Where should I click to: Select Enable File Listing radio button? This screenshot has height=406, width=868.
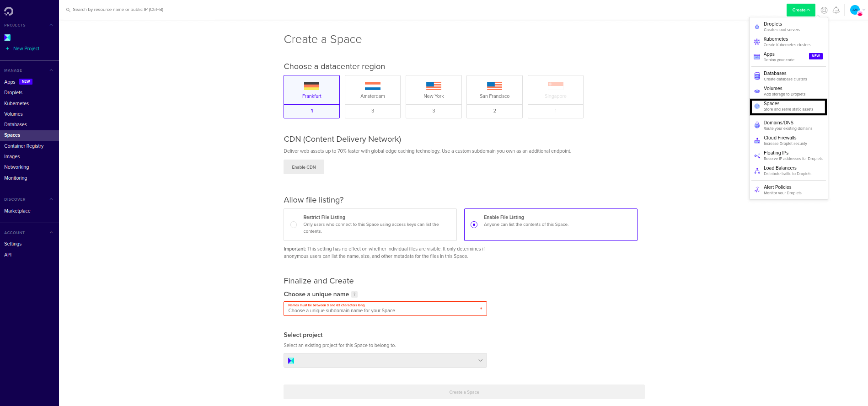coord(474,224)
